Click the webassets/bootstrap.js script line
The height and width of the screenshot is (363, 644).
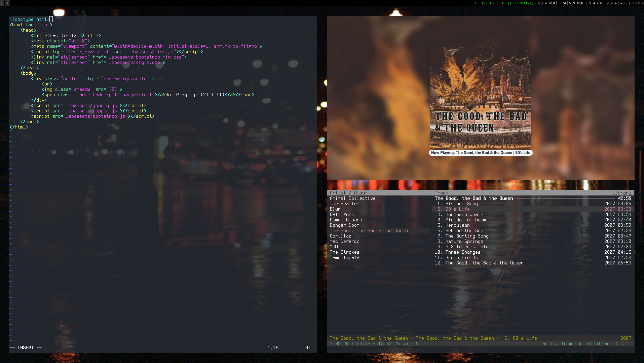(x=93, y=116)
